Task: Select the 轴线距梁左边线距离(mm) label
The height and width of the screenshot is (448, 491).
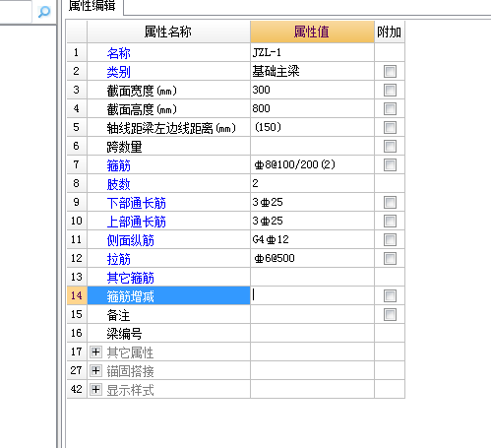Action: (x=171, y=128)
